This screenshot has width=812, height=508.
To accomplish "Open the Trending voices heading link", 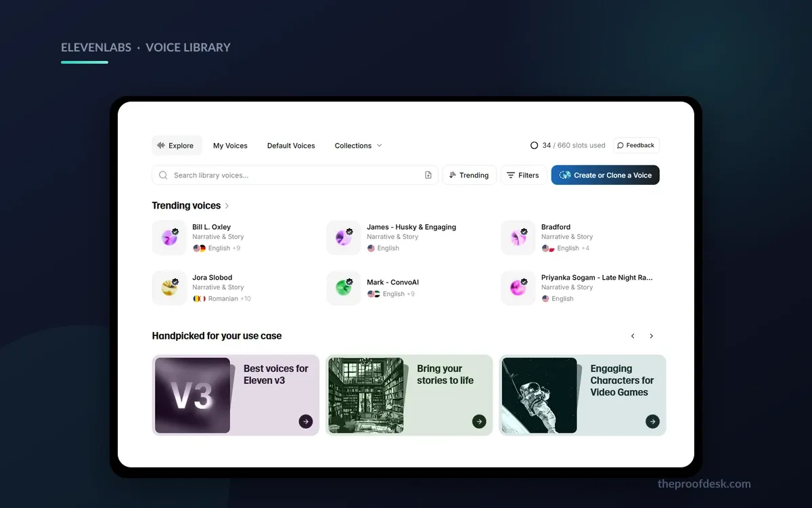I will [x=186, y=206].
